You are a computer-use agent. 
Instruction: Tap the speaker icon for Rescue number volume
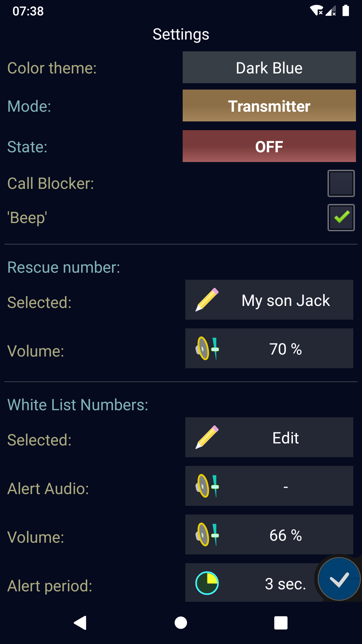coord(207,348)
